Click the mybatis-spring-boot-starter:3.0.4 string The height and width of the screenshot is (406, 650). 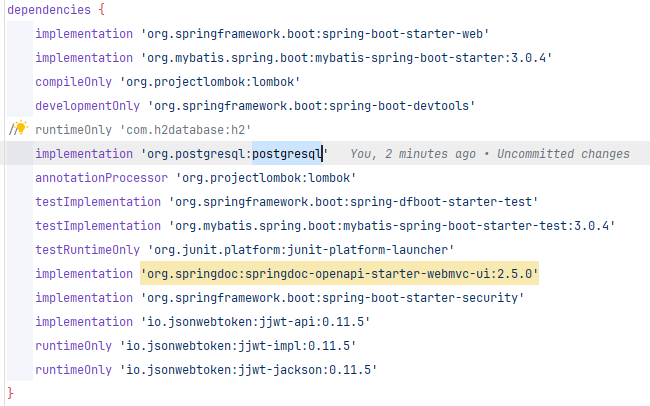(x=347, y=58)
